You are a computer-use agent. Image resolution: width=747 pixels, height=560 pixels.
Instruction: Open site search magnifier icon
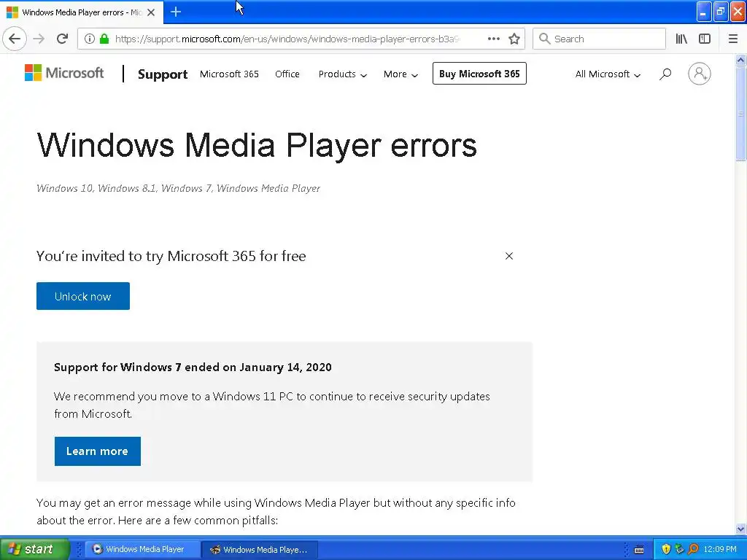click(x=665, y=74)
